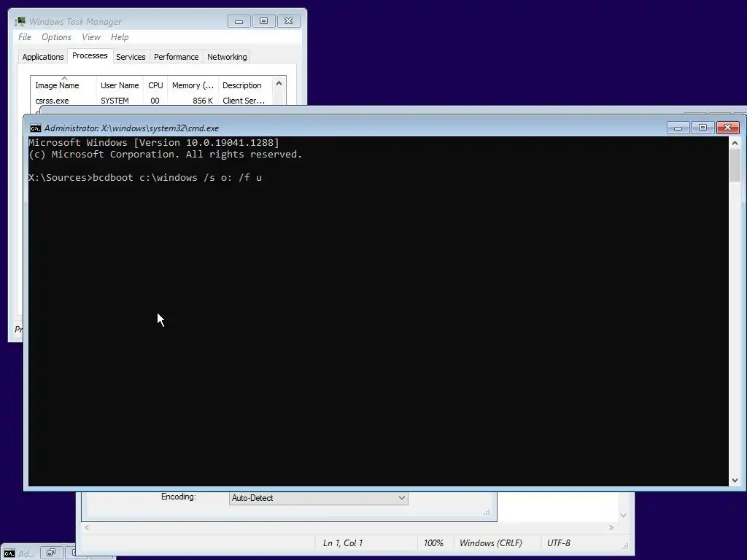Click the cmd.exe title bar icon
This screenshot has width=747, height=560.
click(x=35, y=128)
